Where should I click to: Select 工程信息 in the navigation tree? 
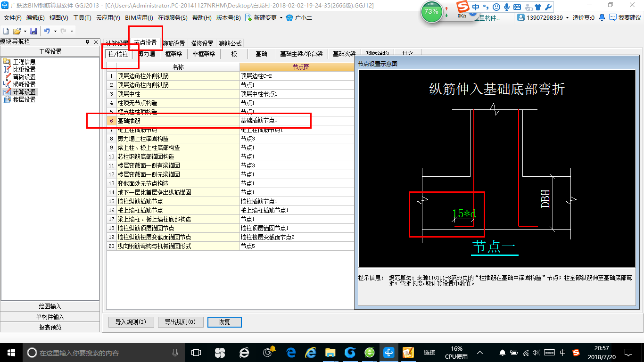click(x=24, y=62)
